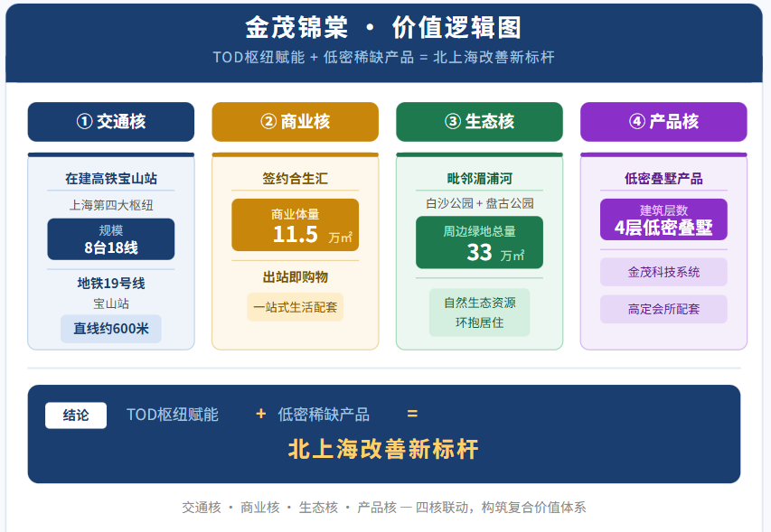Click the 直线约600米 tag

coord(111,329)
